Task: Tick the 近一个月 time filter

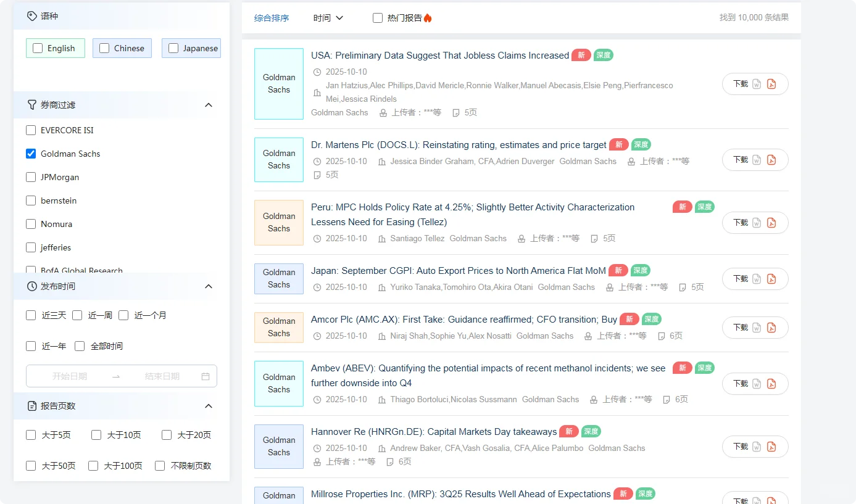Action: (x=123, y=315)
